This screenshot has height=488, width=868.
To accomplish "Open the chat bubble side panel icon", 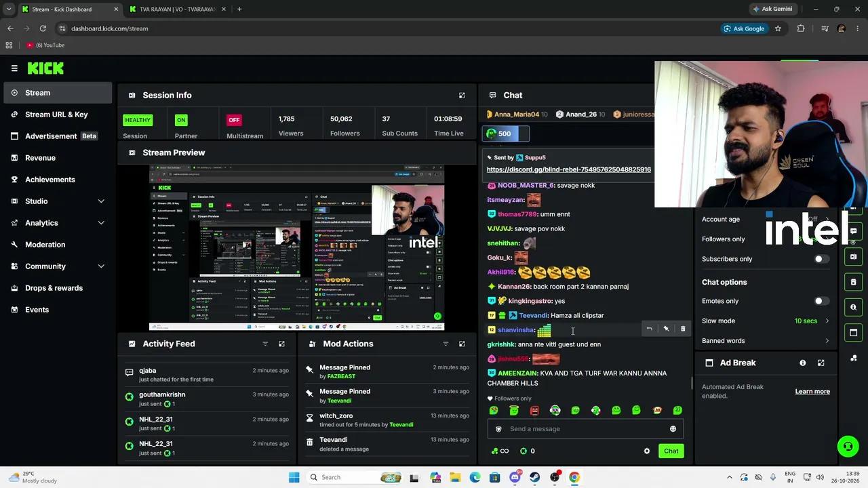I will 853,231.
